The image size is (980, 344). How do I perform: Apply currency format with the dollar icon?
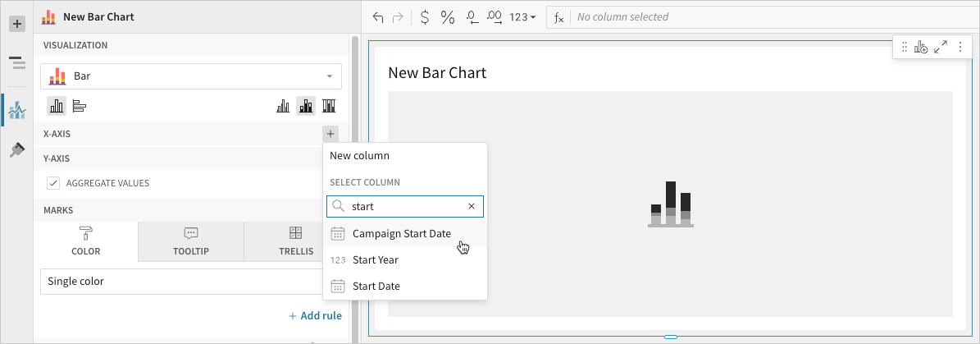pyautogui.click(x=424, y=17)
